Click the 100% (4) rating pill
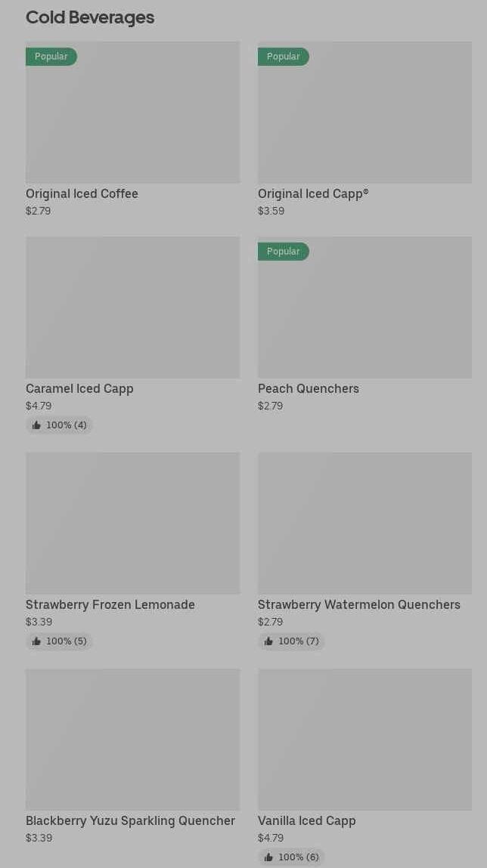Image resolution: width=487 pixels, height=868 pixels. coord(59,425)
